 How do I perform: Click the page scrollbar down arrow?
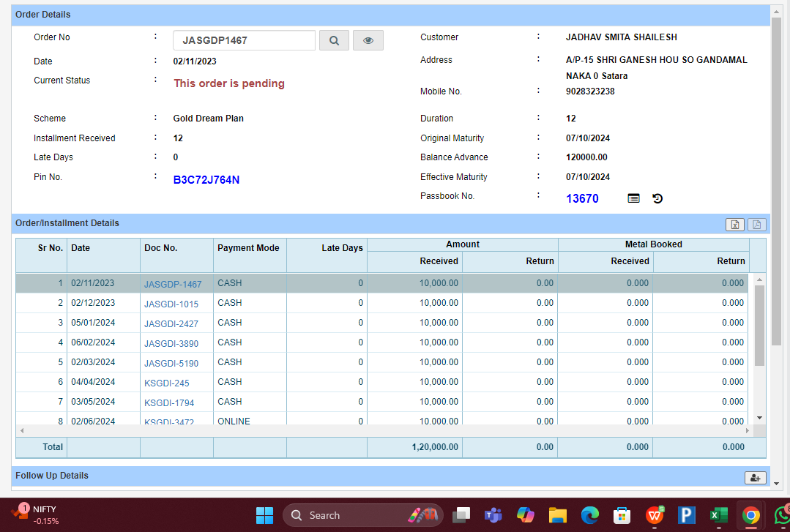coord(776,484)
